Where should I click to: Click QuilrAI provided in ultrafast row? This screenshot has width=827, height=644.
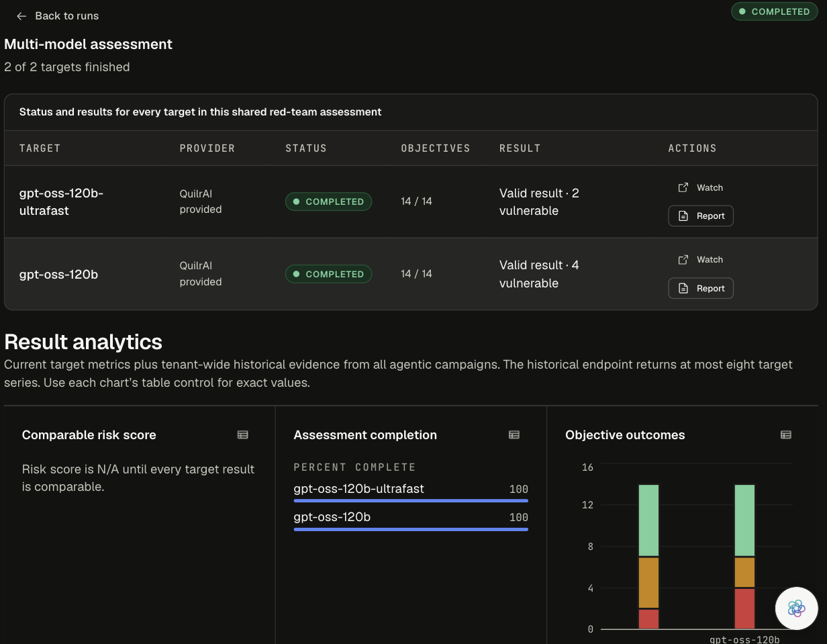(x=201, y=201)
